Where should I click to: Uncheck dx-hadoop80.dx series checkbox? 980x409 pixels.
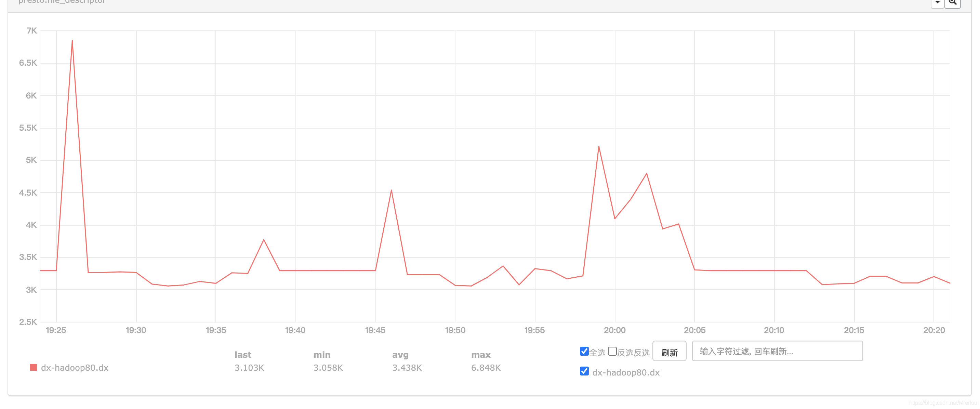(584, 371)
